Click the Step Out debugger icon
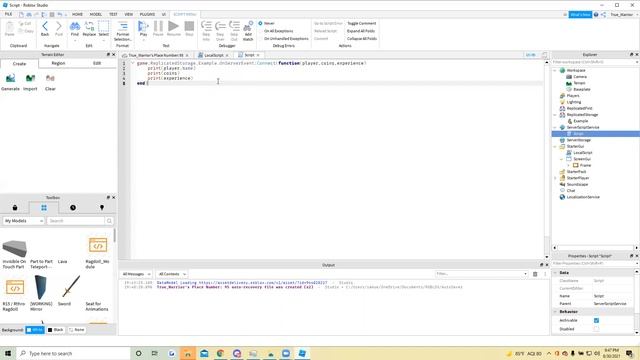This screenshot has height=360, width=640. pos(234,31)
